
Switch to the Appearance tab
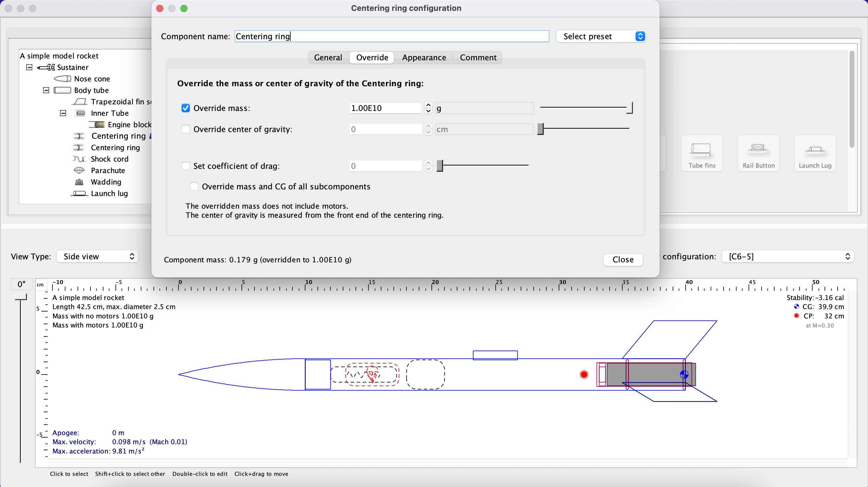point(424,57)
